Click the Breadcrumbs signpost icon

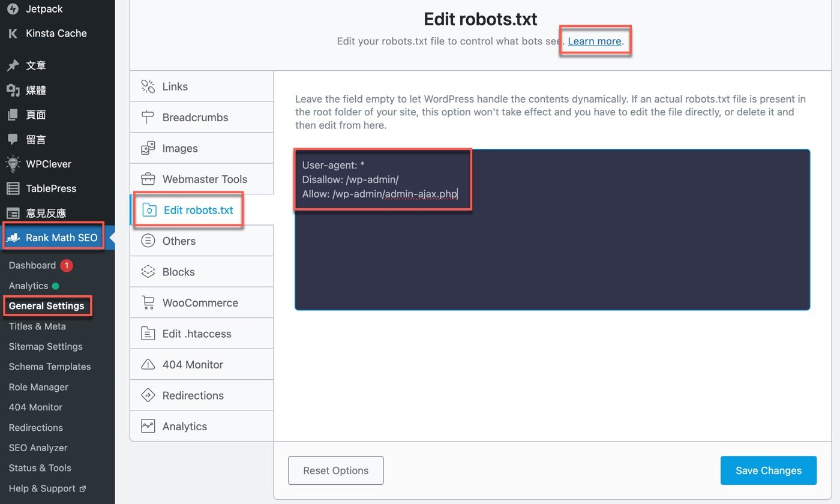[148, 117]
